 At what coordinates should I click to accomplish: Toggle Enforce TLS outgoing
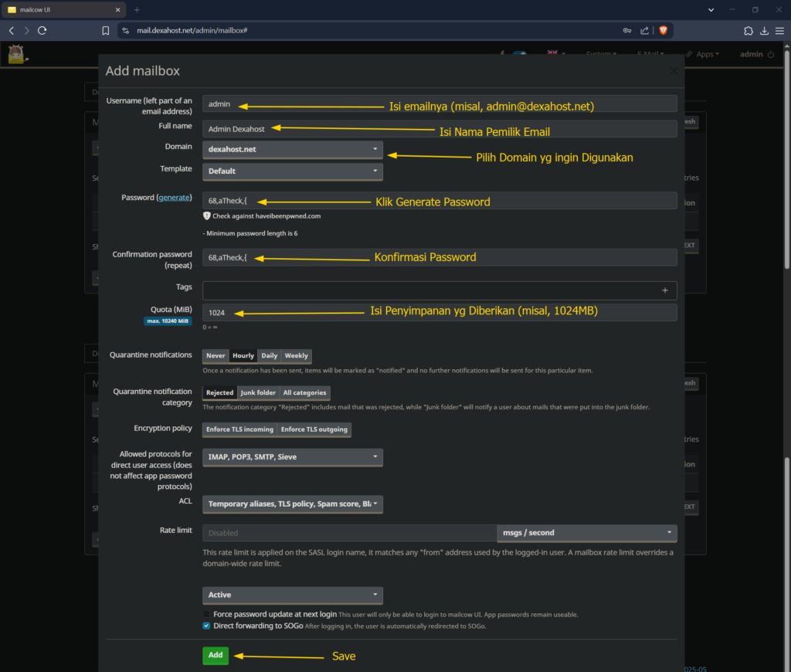(314, 429)
